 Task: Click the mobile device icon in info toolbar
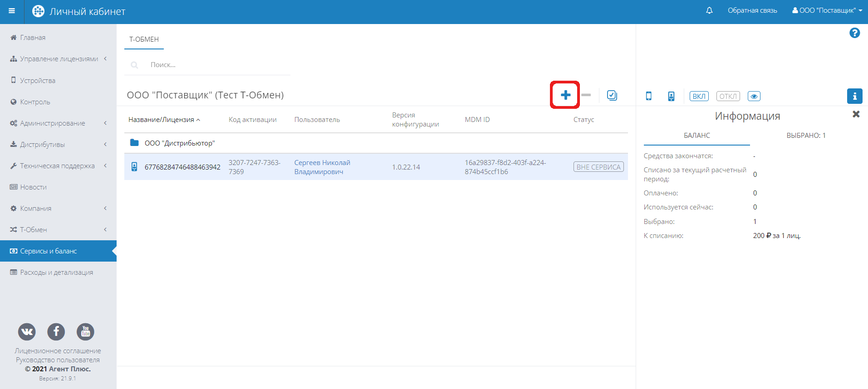coord(649,96)
